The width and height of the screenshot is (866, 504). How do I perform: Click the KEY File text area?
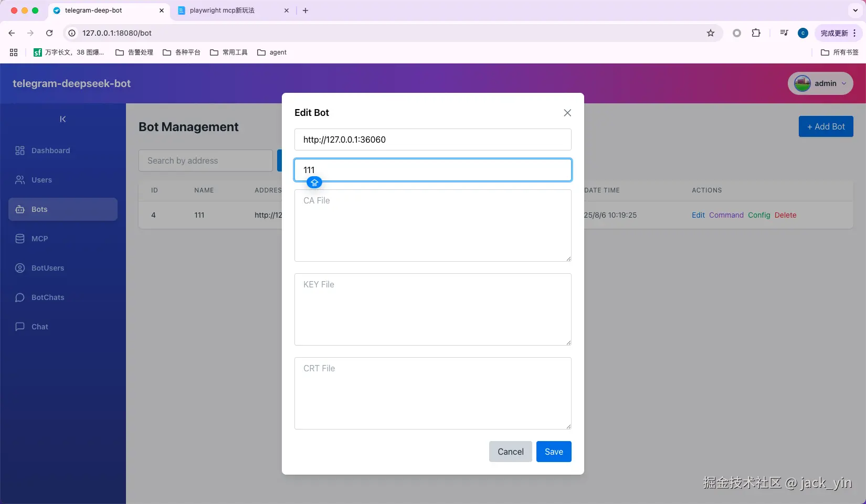pos(433,309)
